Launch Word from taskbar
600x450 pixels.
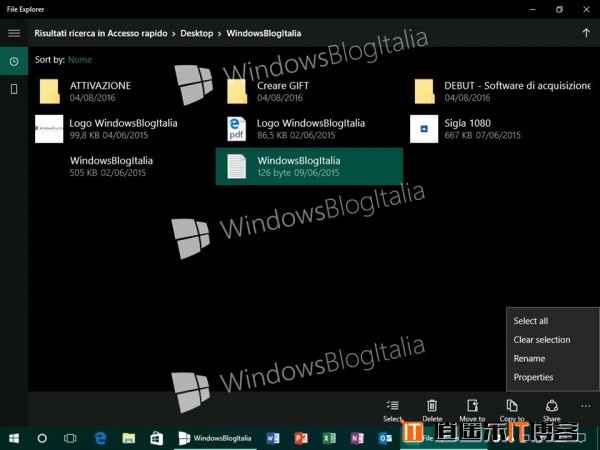(273, 438)
